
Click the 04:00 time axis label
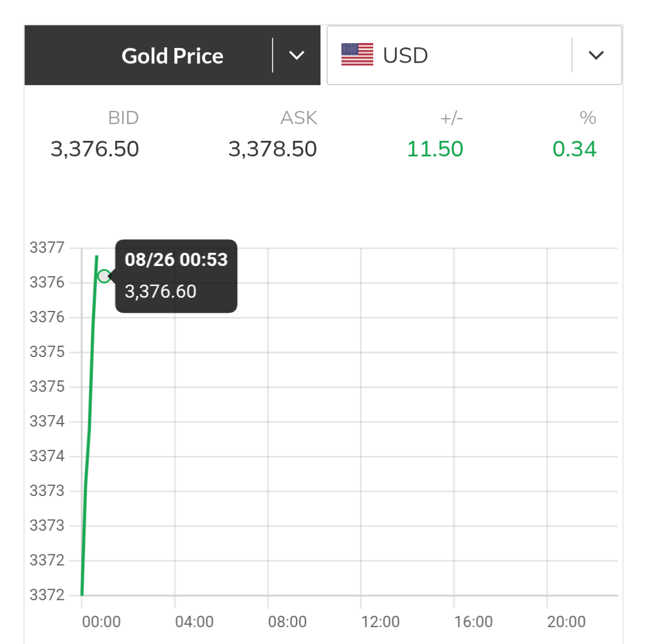194,622
